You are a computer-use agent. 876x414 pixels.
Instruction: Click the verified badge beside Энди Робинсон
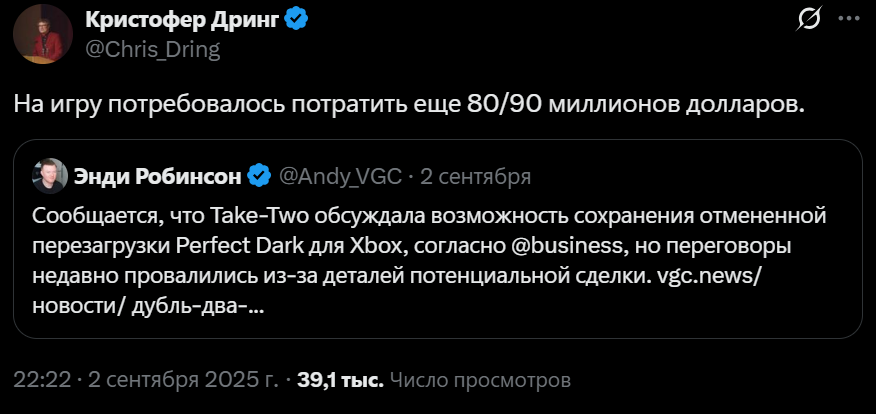pyautogui.click(x=259, y=177)
